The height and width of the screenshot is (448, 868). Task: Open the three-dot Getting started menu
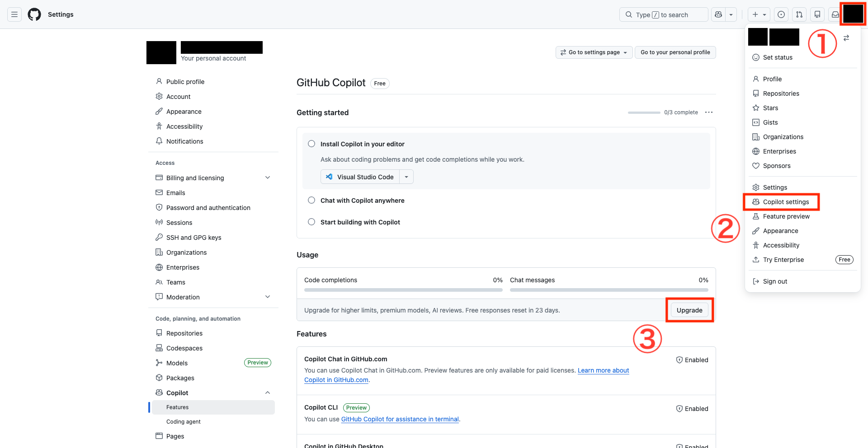(x=709, y=112)
